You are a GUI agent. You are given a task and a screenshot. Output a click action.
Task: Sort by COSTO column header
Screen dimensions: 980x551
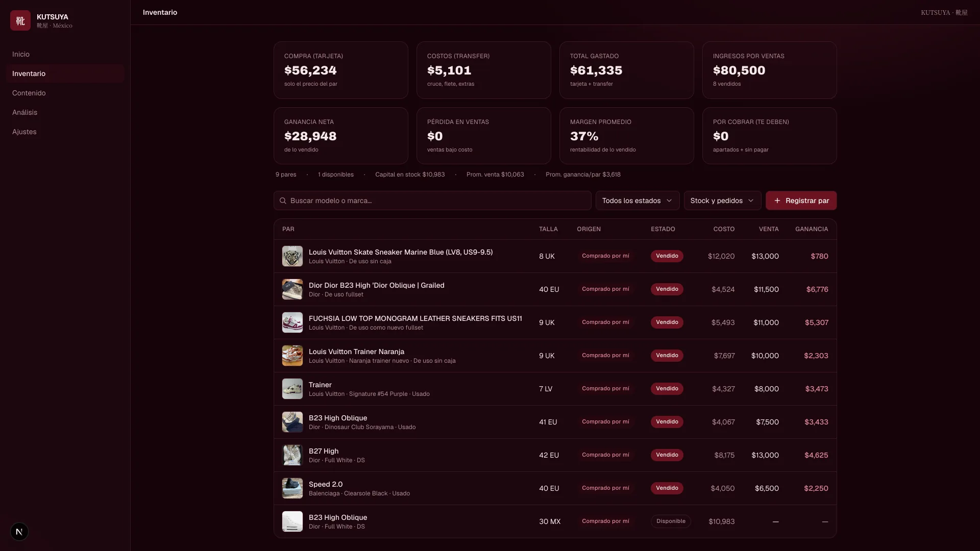[724, 229]
